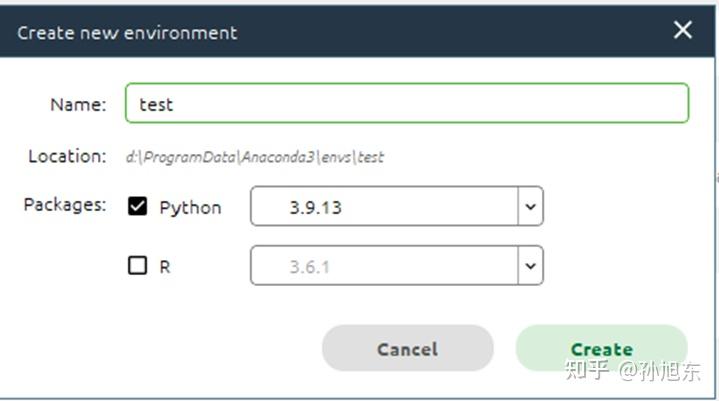
Task: Click the environment Name input field
Action: pos(406,104)
